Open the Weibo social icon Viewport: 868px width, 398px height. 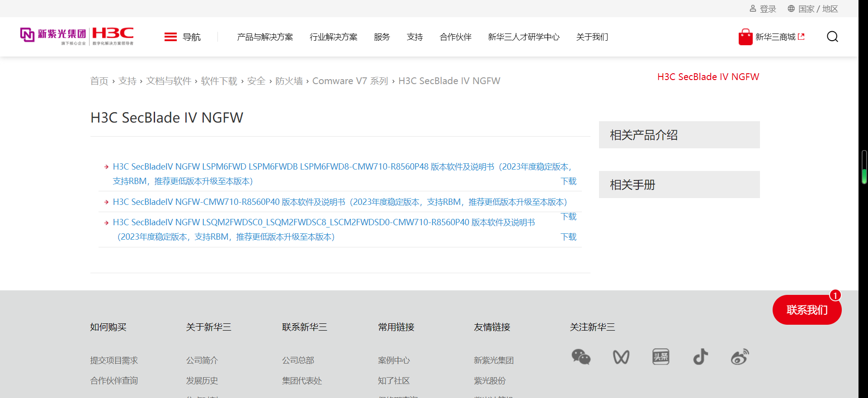point(740,357)
